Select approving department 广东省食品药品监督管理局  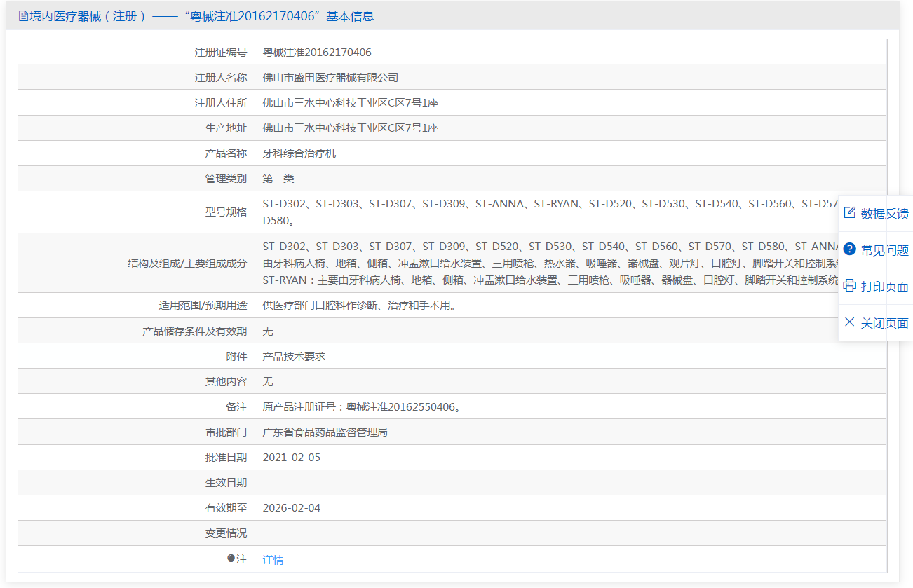[325, 432]
